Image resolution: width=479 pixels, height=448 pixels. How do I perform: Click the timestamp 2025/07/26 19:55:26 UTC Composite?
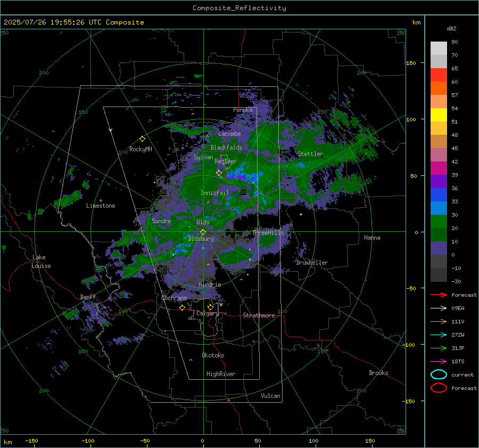73,22
